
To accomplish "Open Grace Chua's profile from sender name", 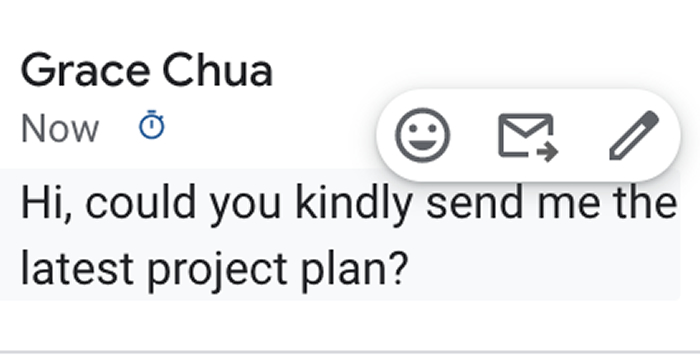I will pos(147,71).
